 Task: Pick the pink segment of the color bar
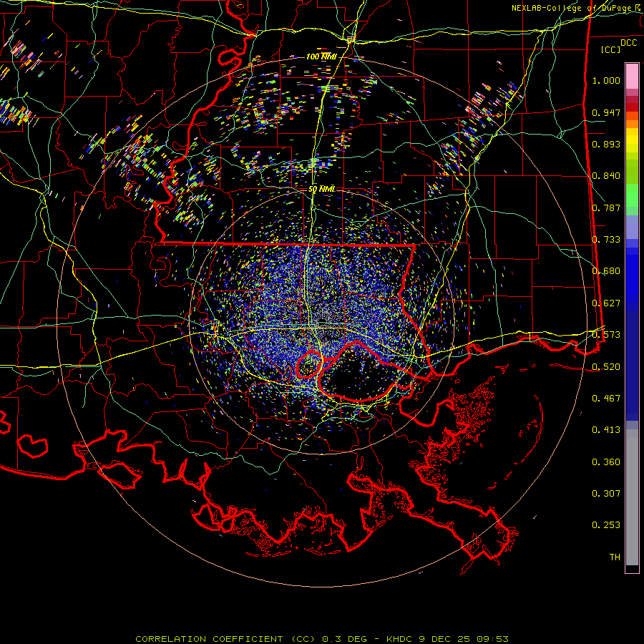632,77
